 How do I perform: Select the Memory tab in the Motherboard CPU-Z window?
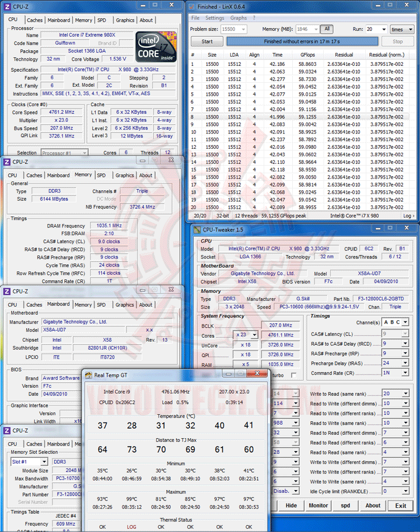(83, 305)
